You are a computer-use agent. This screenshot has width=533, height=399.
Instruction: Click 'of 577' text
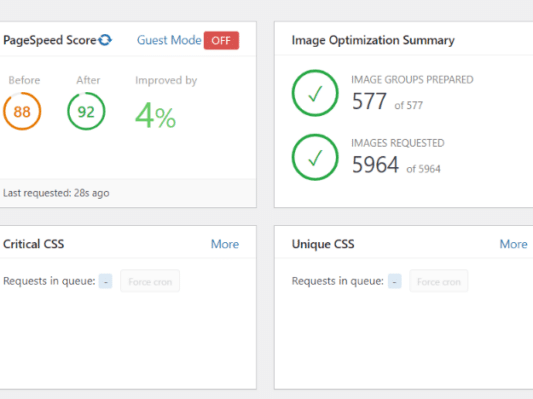[x=409, y=105]
